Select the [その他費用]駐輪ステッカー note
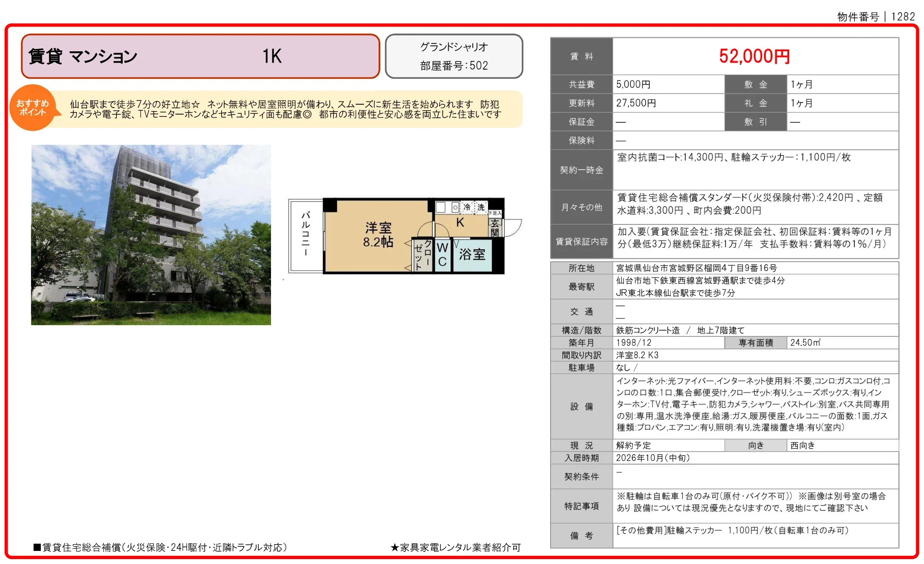The width and height of the screenshot is (924, 564). (733, 531)
